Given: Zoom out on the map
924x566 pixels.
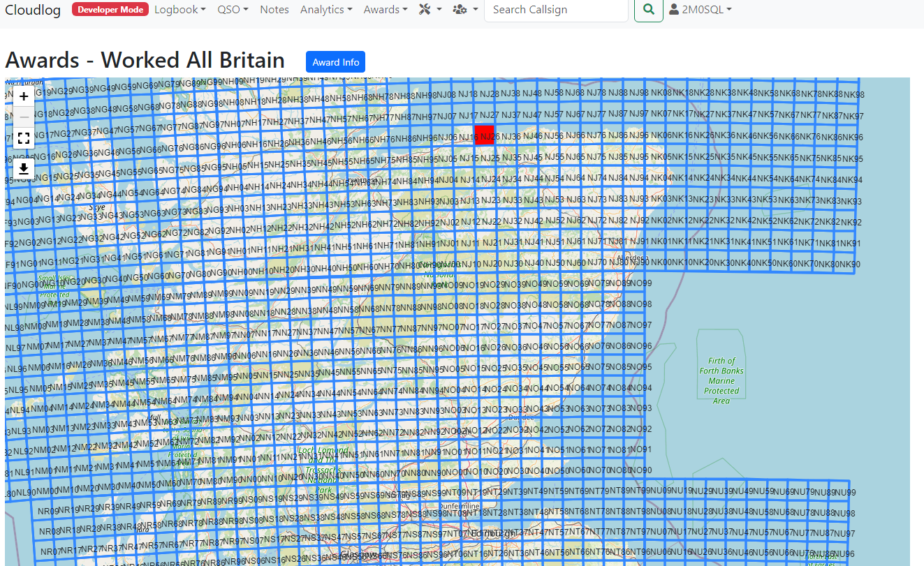Looking at the screenshot, I should pos(24,117).
